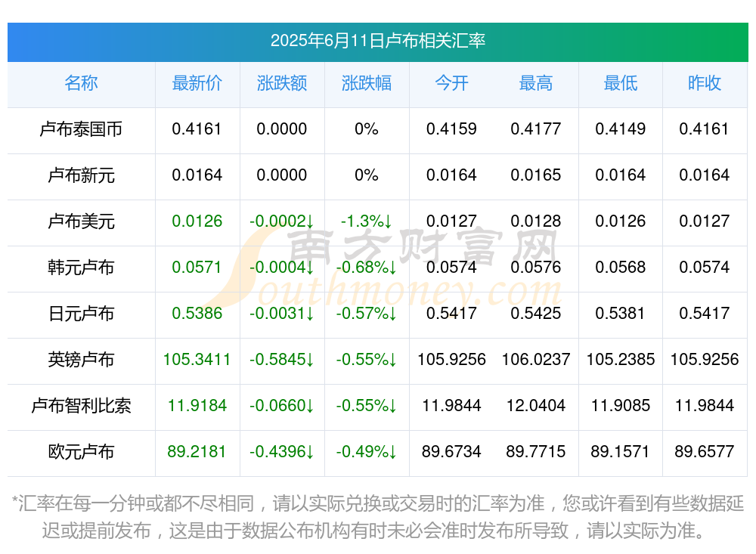Select 欧元卢布 latest price 89.2181

pyautogui.click(x=197, y=451)
